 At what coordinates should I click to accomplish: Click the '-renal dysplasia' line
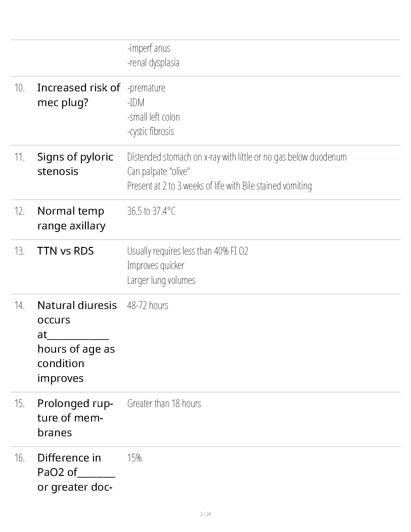[153, 62]
